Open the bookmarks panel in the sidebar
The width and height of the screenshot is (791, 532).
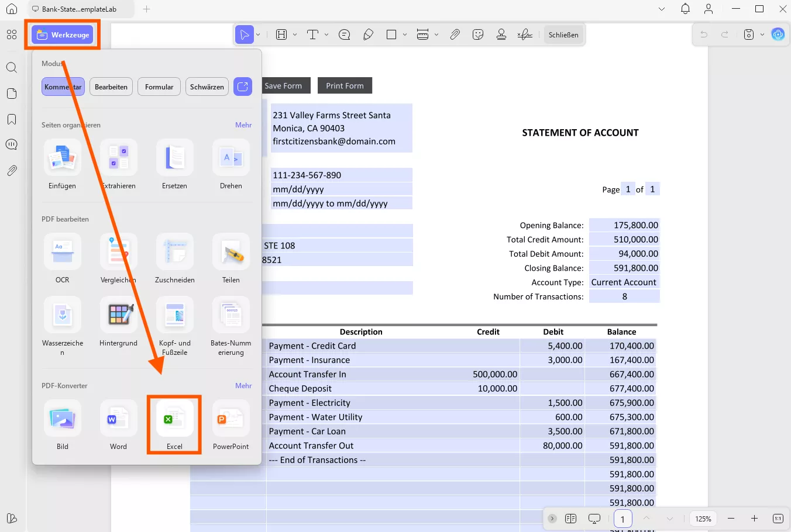[11, 118]
